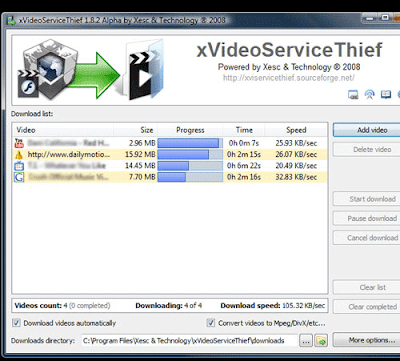Click the Size column header
Viewport: 400px width, 361px height.
(135, 130)
